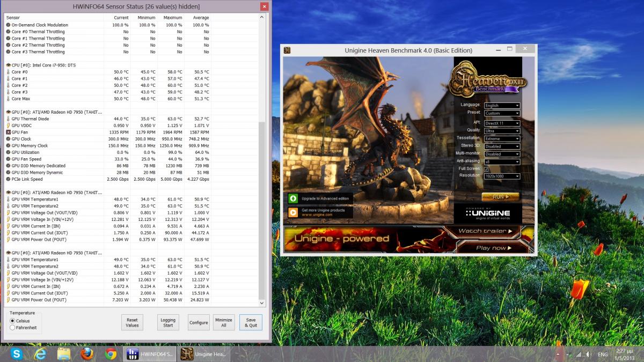644x362 pixels.
Task: Click the GPU Fan sensor icon
Action: (x=8, y=132)
